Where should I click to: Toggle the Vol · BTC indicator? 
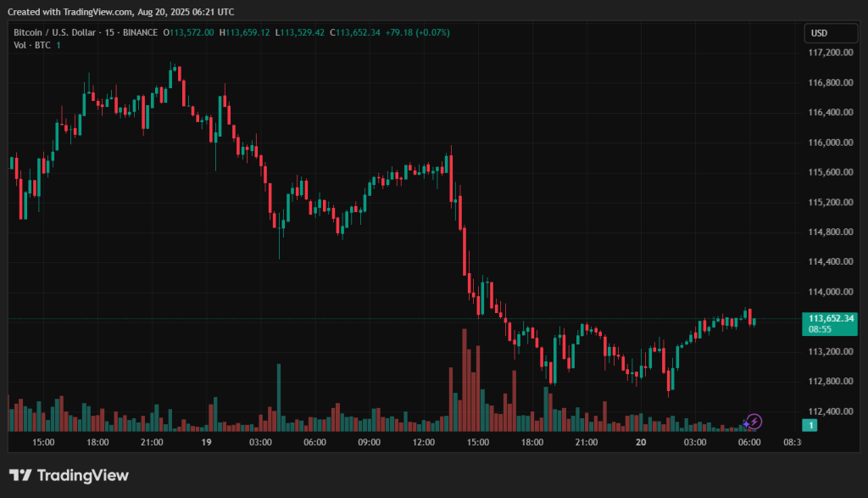coord(31,45)
